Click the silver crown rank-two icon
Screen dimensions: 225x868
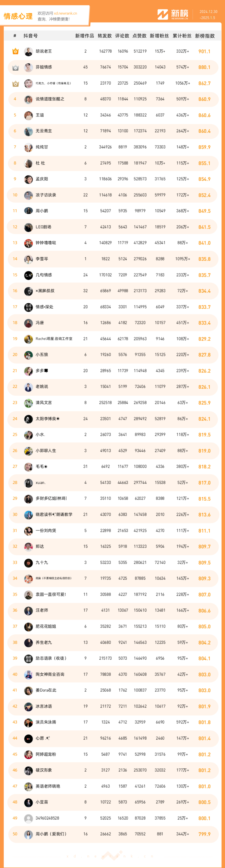(15, 67)
